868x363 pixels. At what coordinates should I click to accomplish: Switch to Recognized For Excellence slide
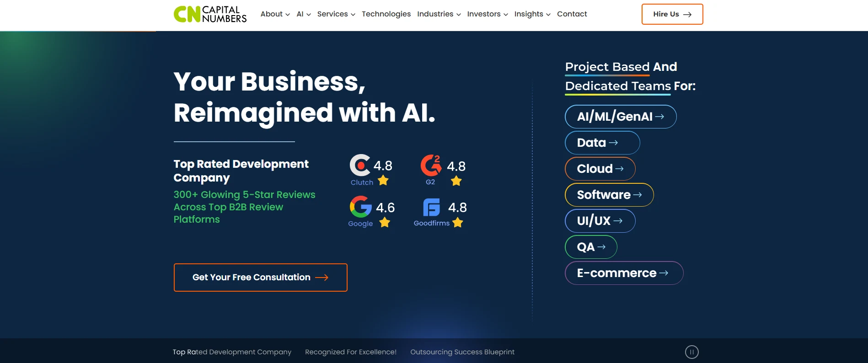tap(351, 352)
